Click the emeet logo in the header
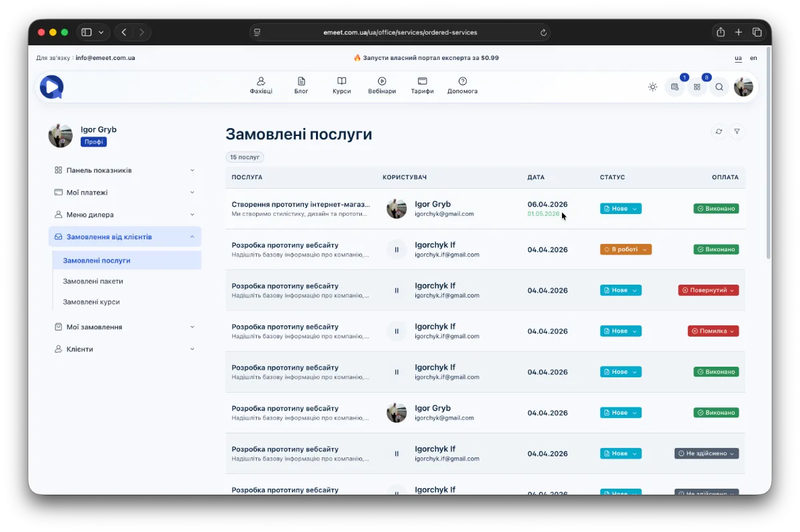The width and height of the screenshot is (800, 532). 51,87
